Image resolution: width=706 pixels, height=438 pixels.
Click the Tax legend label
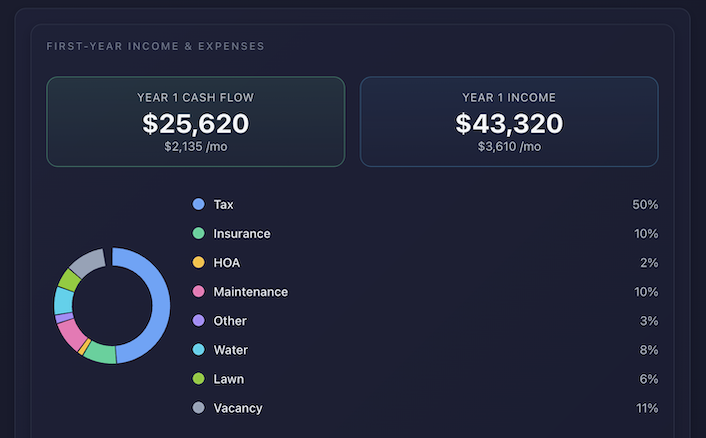coord(223,204)
